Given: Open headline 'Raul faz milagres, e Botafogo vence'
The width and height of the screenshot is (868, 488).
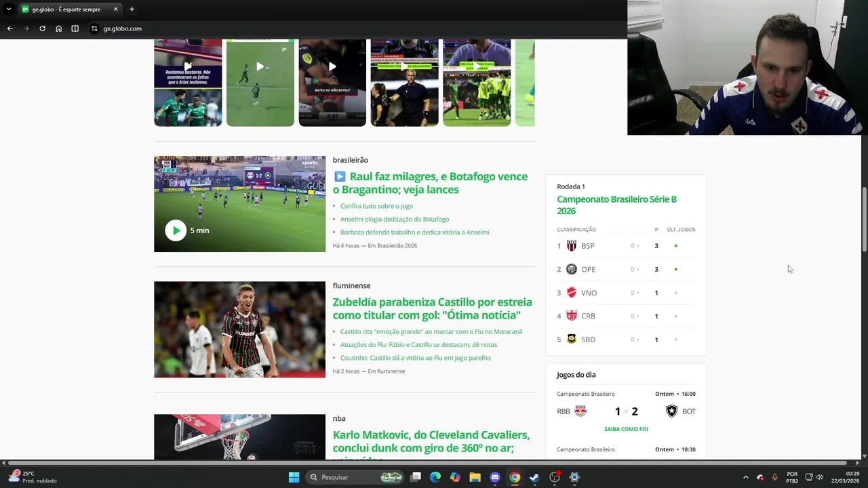Looking at the screenshot, I should pos(430,183).
